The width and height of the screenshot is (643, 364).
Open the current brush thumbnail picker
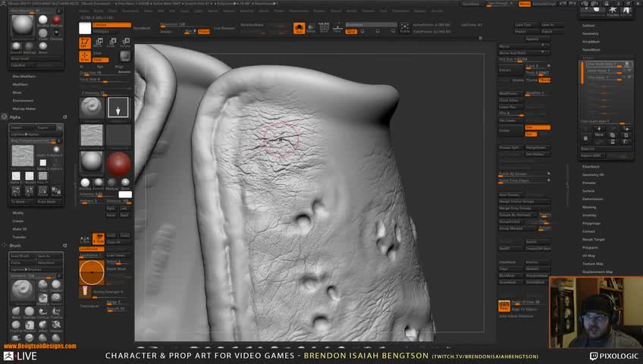pyautogui.click(x=91, y=108)
